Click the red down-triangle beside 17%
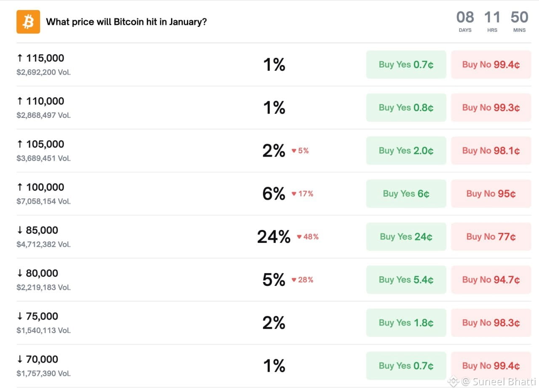This screenshot has width=539, height=392. point(294,194)
